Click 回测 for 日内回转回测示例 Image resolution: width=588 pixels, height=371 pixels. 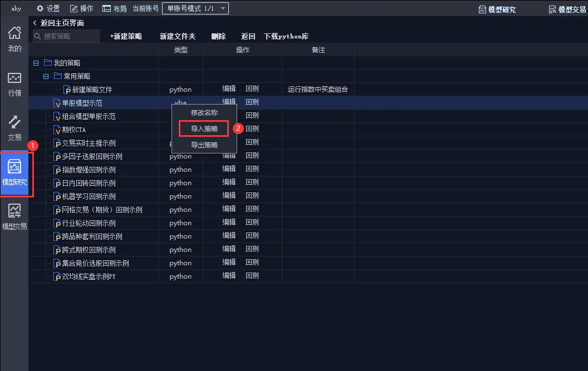tap(252, 182)
